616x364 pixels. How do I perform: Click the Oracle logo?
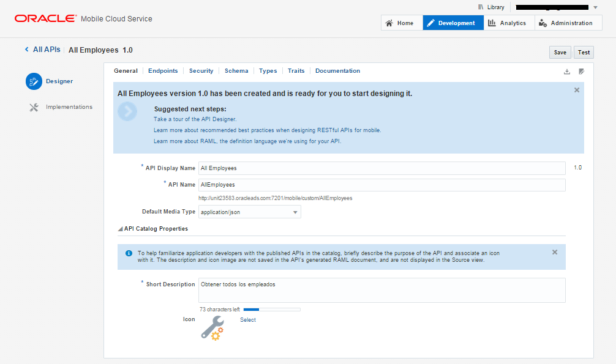coord(45,18)
